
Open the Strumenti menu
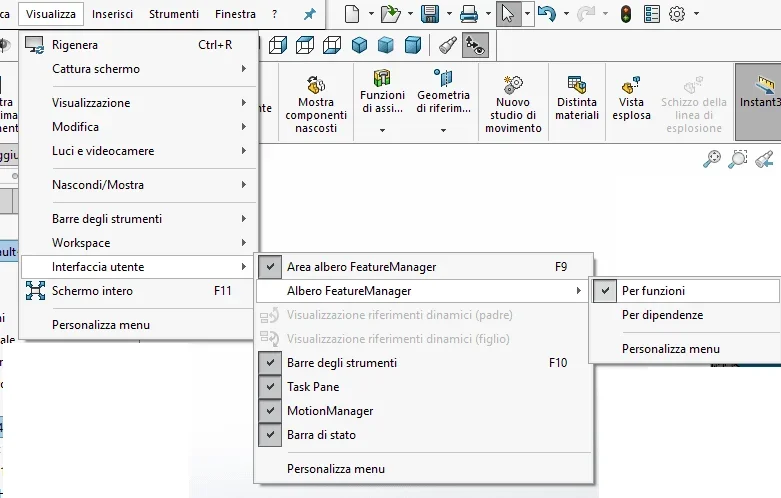(174, 14)
